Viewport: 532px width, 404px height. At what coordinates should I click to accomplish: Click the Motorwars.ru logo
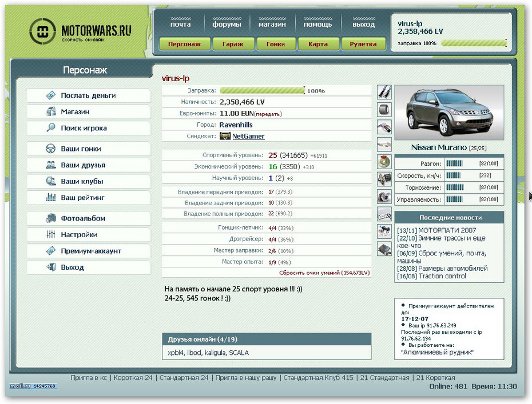(x=81, y=31)
